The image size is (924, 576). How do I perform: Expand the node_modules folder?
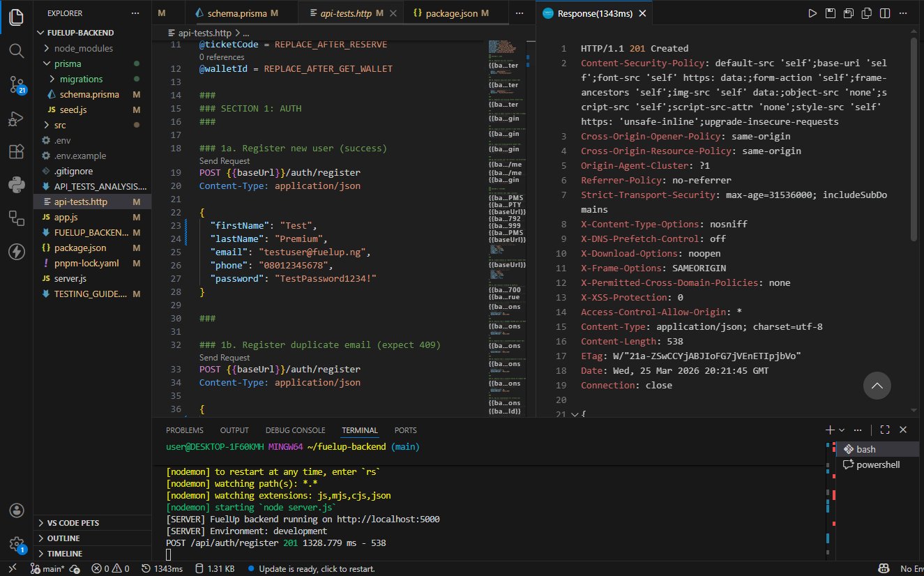click(47, 48)
